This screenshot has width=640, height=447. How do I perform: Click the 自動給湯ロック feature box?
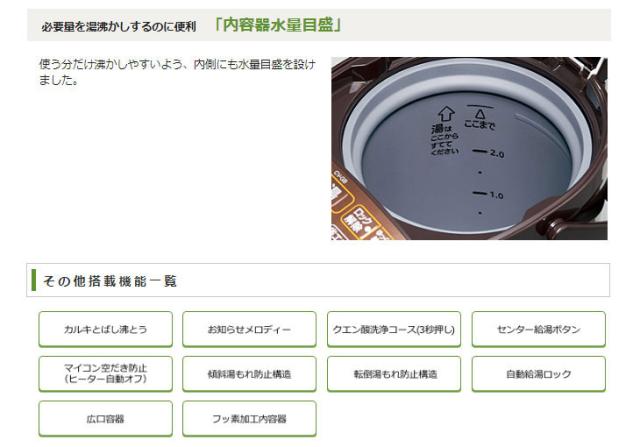[x=539, y=374]
